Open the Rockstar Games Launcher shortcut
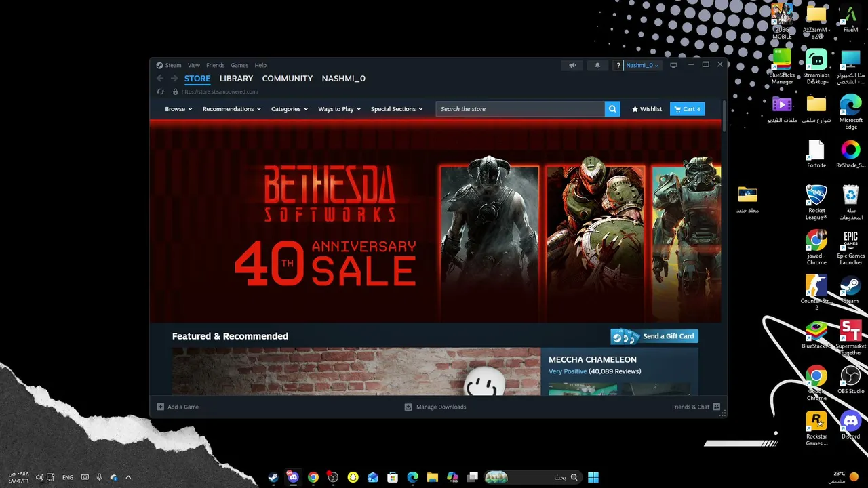This screenshot has width=868, height=488. click(x=816, y=429)
